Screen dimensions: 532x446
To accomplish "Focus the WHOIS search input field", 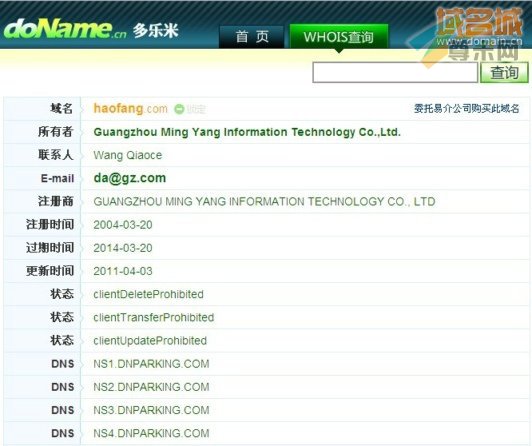I will pos(395,72).
